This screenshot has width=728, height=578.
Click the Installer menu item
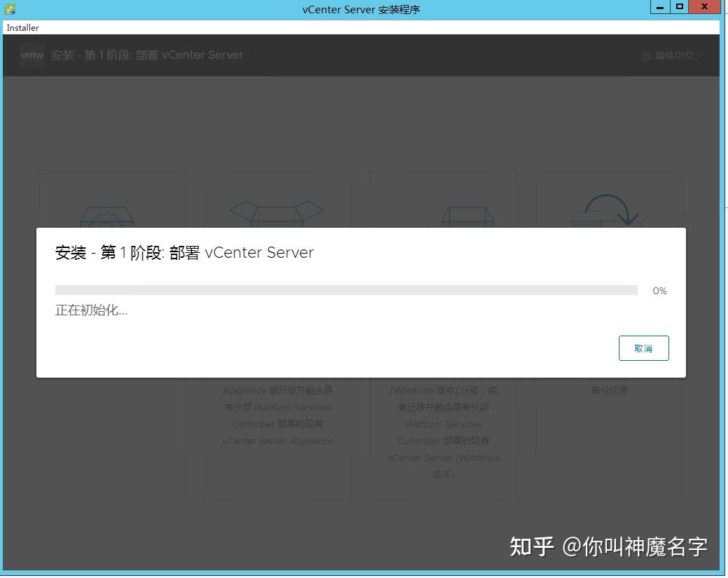(22, 27)
